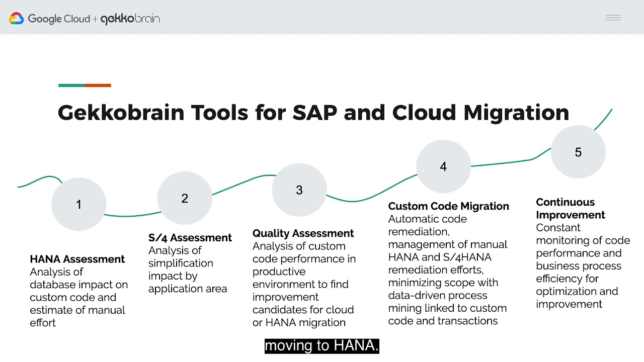Click the text "or HANA migration" under Quality Assessment

[299, 322]
